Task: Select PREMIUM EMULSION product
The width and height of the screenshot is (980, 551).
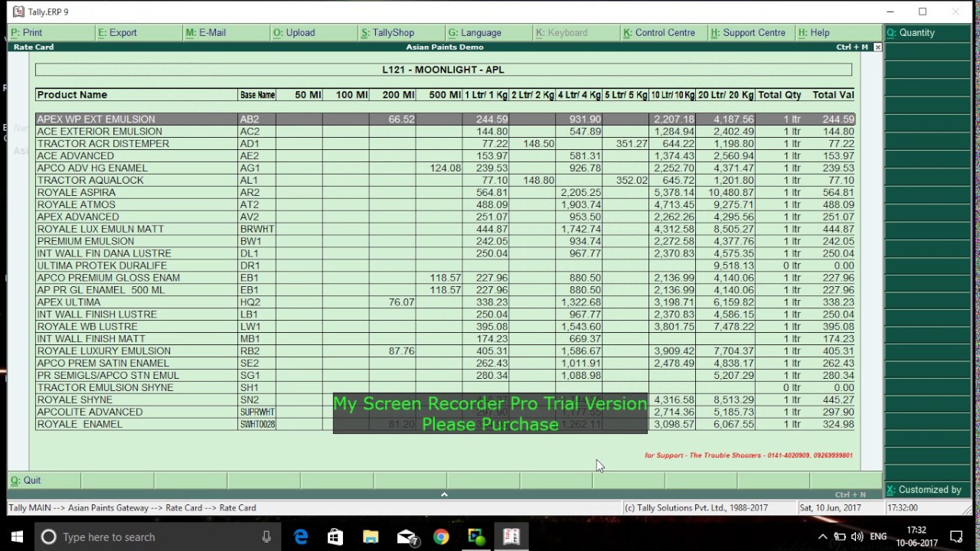Action: (x=86, y=241)
